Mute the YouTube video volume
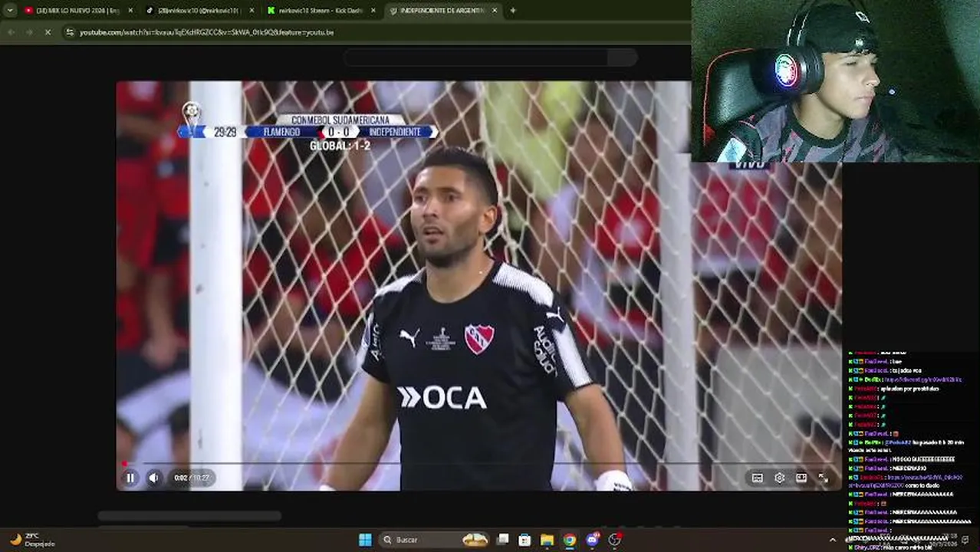Viewport: 980px width, 552px height. coord(153,478)
